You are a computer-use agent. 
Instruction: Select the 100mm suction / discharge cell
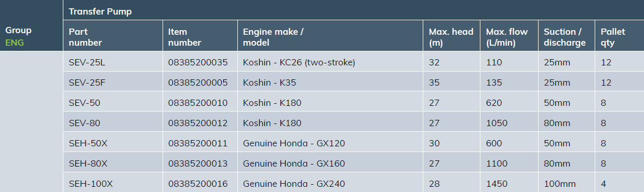[560, 184]
